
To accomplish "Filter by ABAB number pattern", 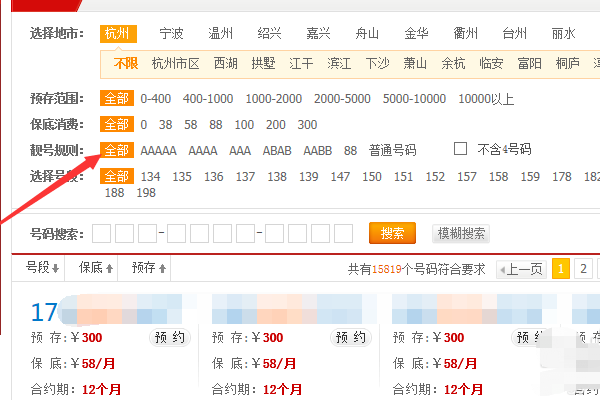I will click(277, 150).
